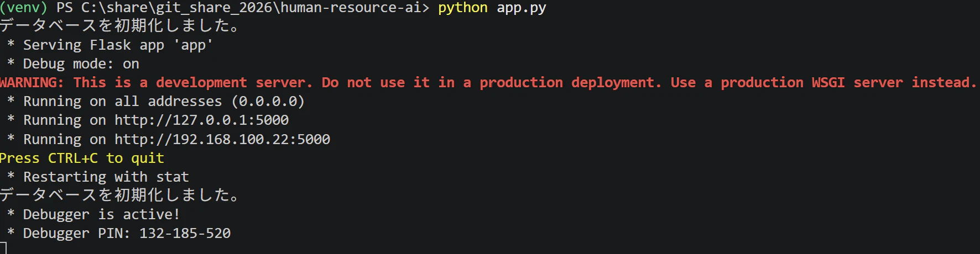Screen dimensions: 980x254
Task: Open the http://127.0.0.1:5000 link
Action: [201, 120]
